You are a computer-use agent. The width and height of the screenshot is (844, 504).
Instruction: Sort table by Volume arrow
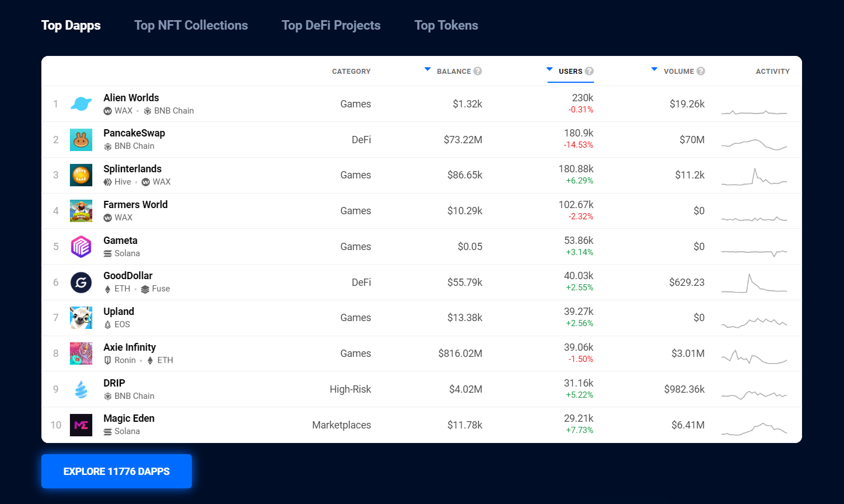tap(654, 69)
